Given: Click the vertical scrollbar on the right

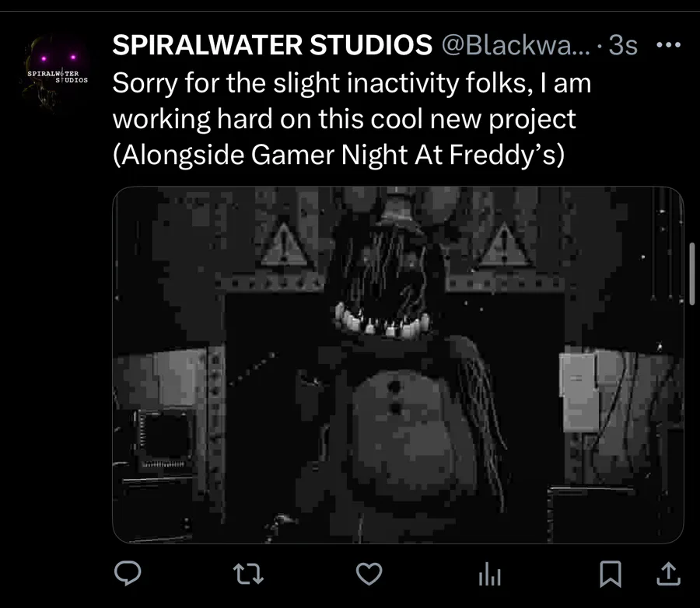Looking at the screenshot, I should click(692, 274).
